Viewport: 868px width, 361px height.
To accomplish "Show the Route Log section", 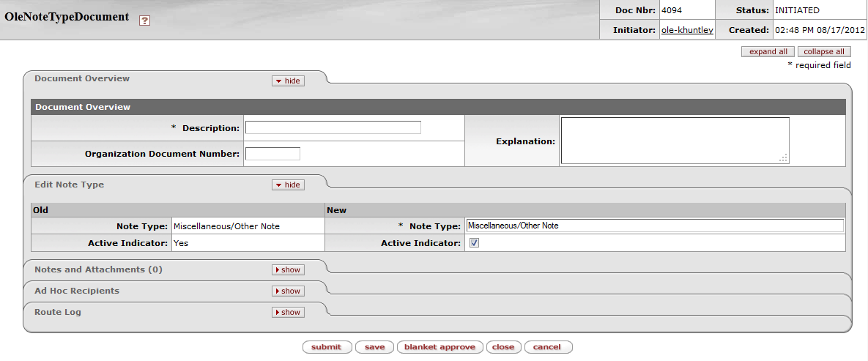I will [288, 312].
